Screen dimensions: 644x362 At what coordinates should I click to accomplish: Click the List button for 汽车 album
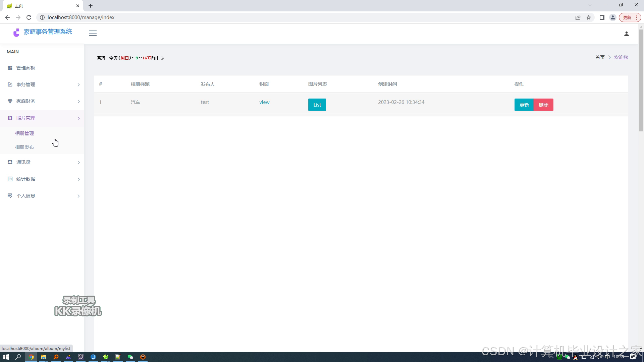point(317,105)
